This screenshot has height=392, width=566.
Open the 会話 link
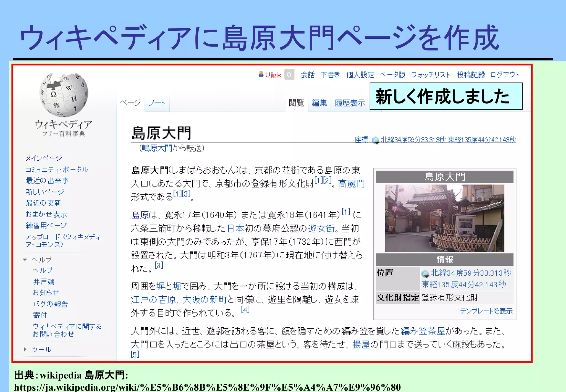(x=308, y=75)
